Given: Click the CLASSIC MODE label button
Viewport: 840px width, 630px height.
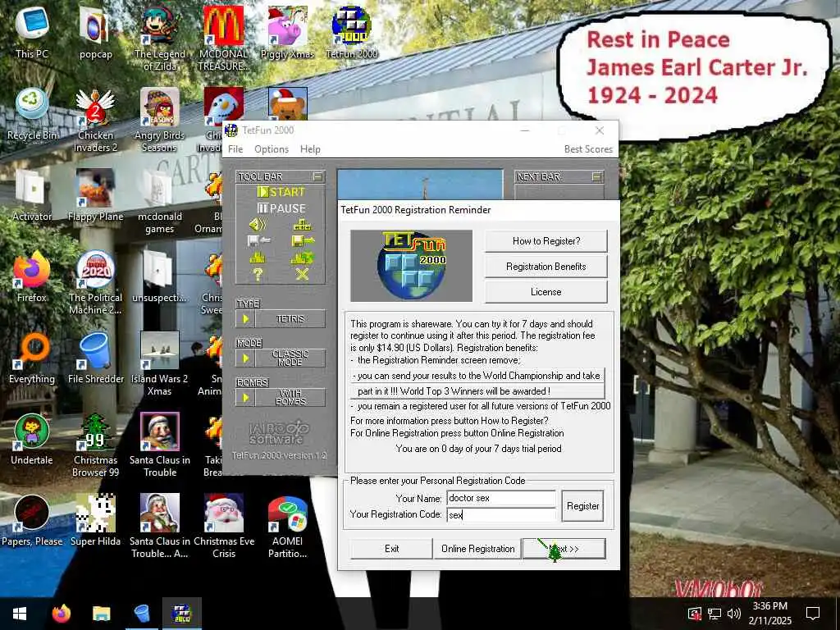Looking at the screenshot, I should 290,358.
